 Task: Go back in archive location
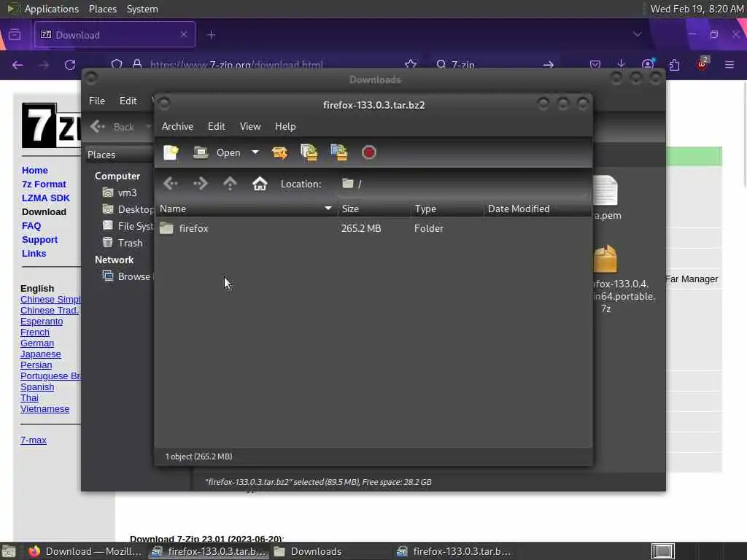[x=171, y=183]
